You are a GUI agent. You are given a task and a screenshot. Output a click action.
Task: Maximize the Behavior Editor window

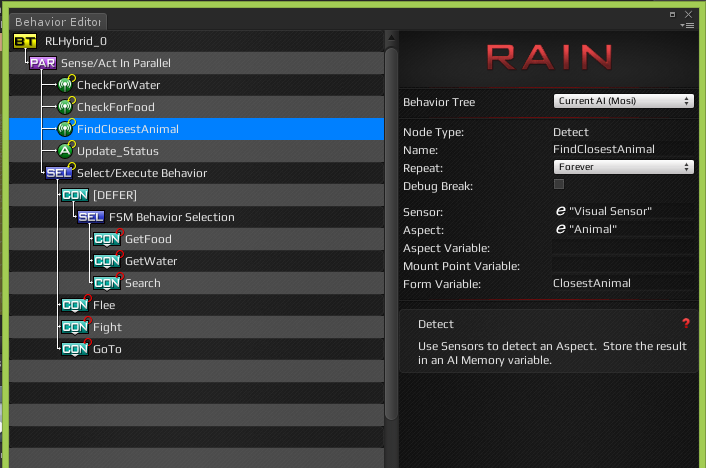[x=672, y=14]
